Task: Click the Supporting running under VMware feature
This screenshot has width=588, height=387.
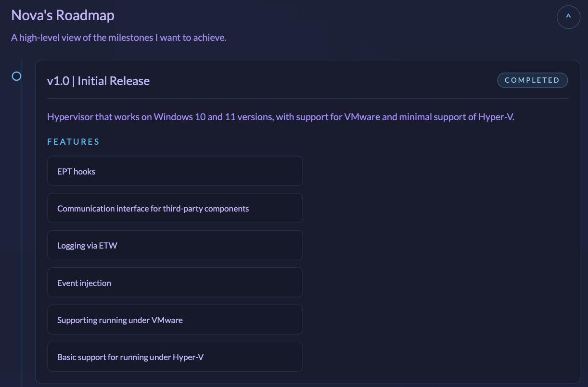Action: click(175, 320)
